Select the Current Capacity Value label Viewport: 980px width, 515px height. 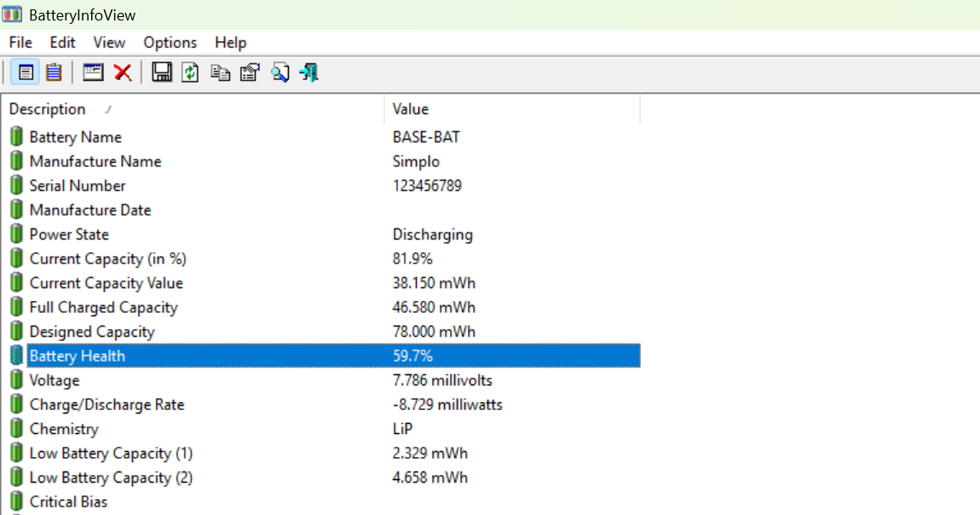[107, 283]
